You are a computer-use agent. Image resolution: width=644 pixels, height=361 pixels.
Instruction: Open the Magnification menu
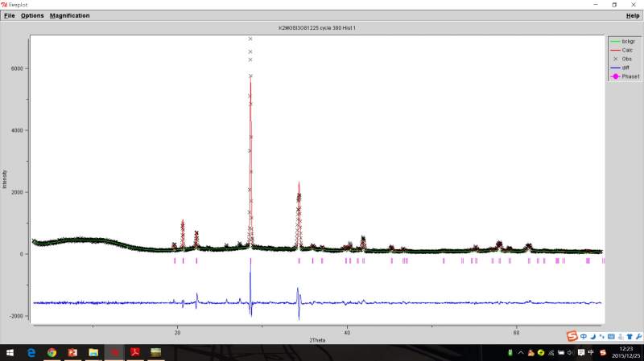click(69, 15)
